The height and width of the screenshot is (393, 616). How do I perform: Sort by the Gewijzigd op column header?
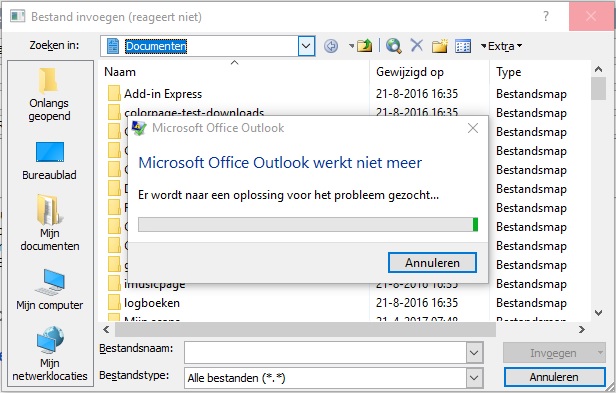click(410, 72)
